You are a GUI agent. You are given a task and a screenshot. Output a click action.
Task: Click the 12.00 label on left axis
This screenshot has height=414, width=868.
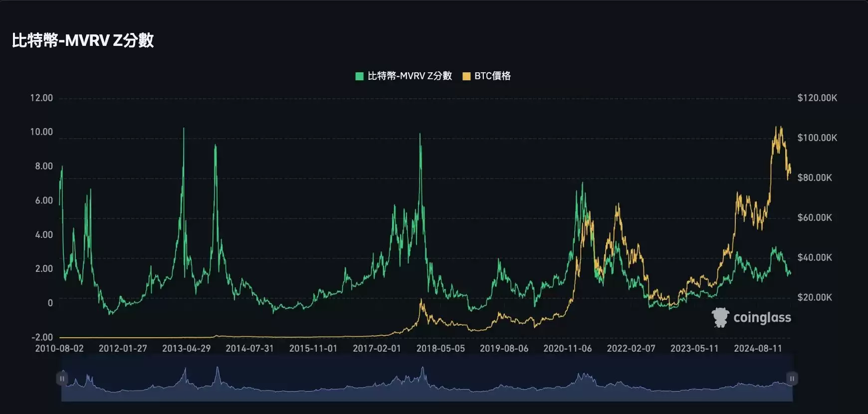coord(41,98)
